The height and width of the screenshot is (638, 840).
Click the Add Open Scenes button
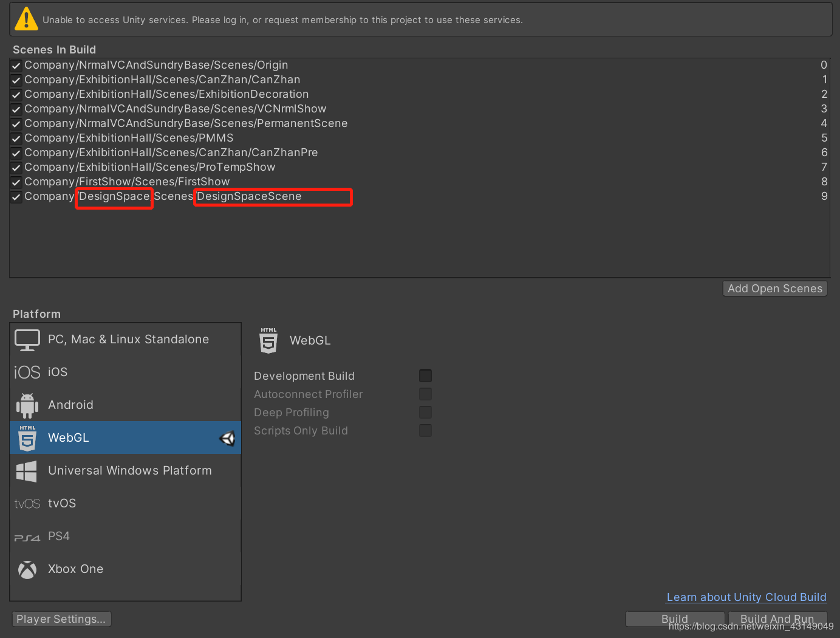pyautogui.click(x=775, y=289)
